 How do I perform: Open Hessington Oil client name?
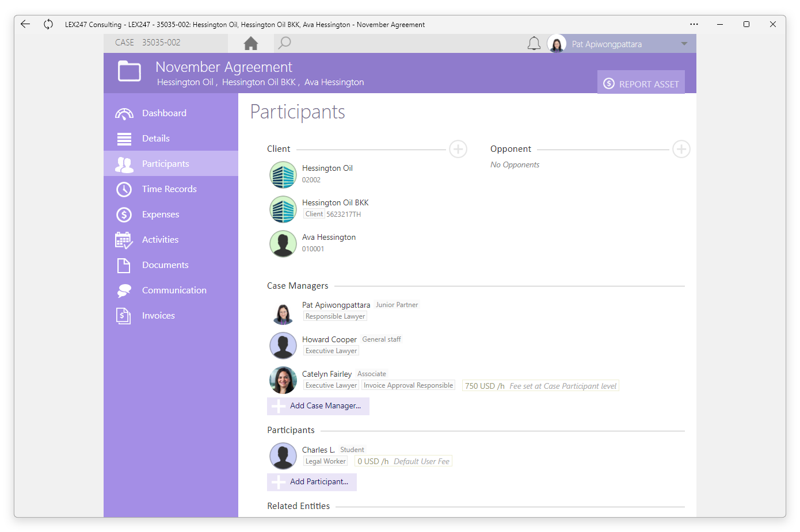(327, 168)
